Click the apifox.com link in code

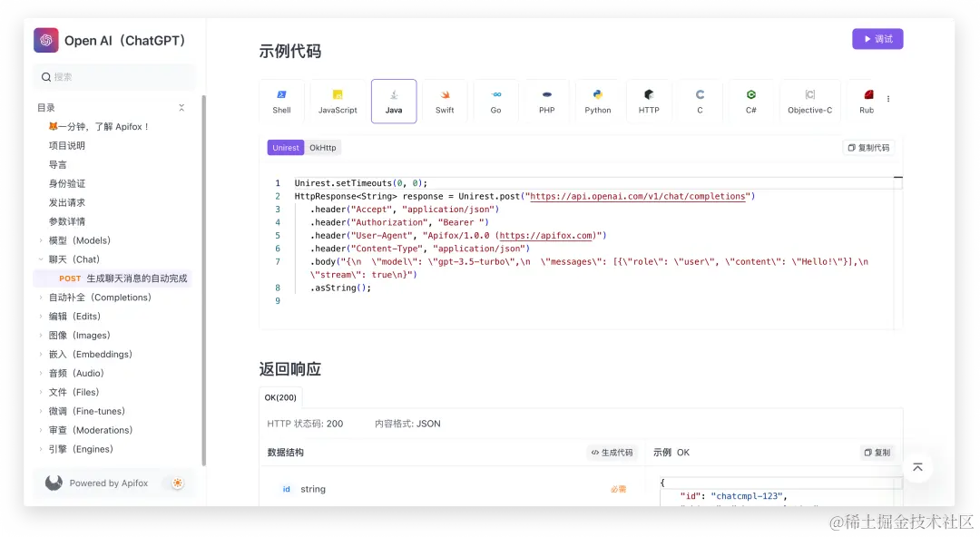click(545, 236)
